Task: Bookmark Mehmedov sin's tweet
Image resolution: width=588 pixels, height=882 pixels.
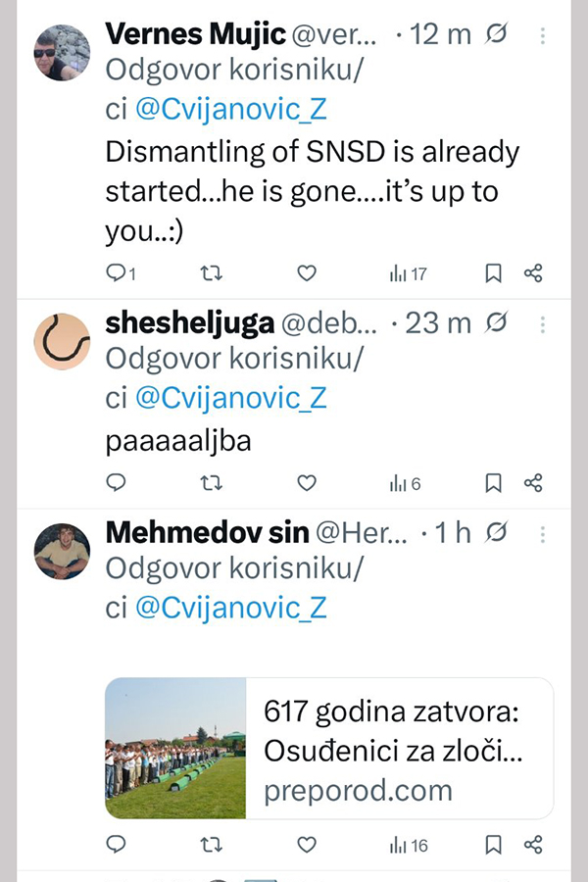Action: (x=494, y=845)
